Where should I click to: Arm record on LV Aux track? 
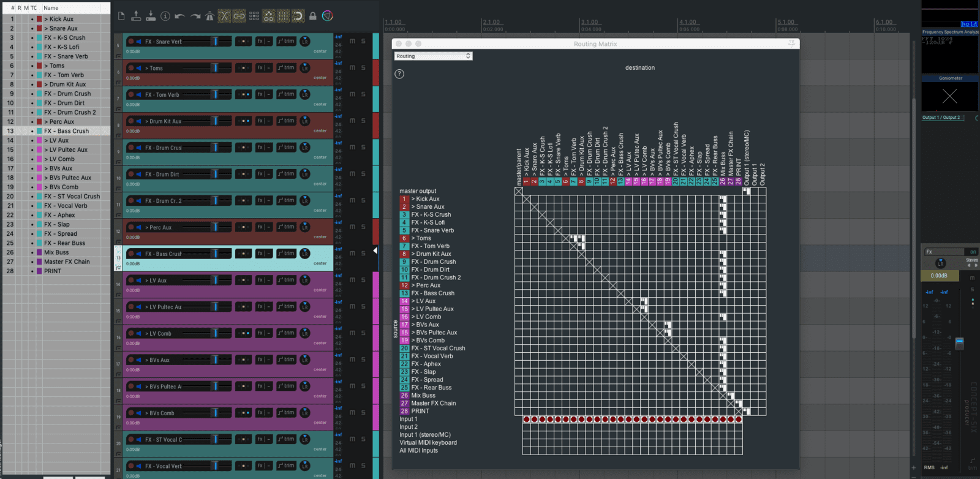click(130, 281)
